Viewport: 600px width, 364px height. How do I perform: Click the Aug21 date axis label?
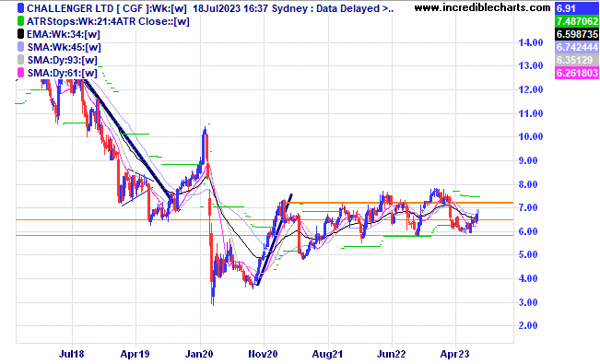tap(327, 354)
